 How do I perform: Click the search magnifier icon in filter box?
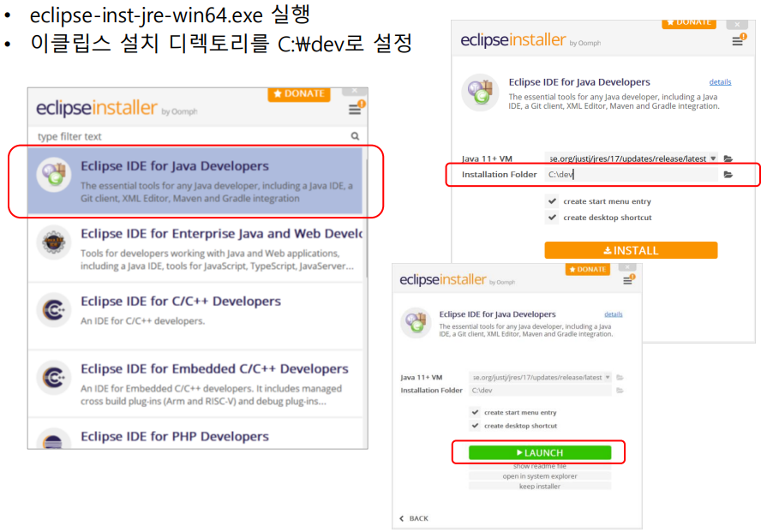point(355,136)
